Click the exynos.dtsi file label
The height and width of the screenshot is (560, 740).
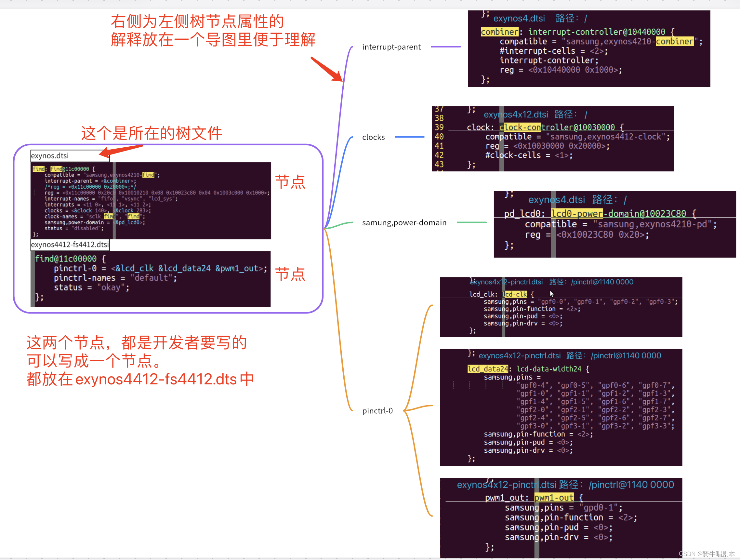70,155
